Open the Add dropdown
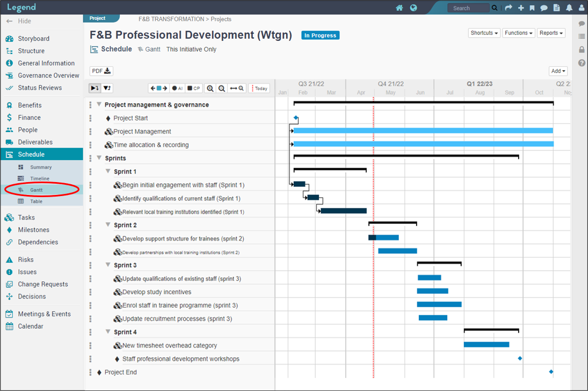This screenshot has width=588, height=391. click(x=558, y=71)
